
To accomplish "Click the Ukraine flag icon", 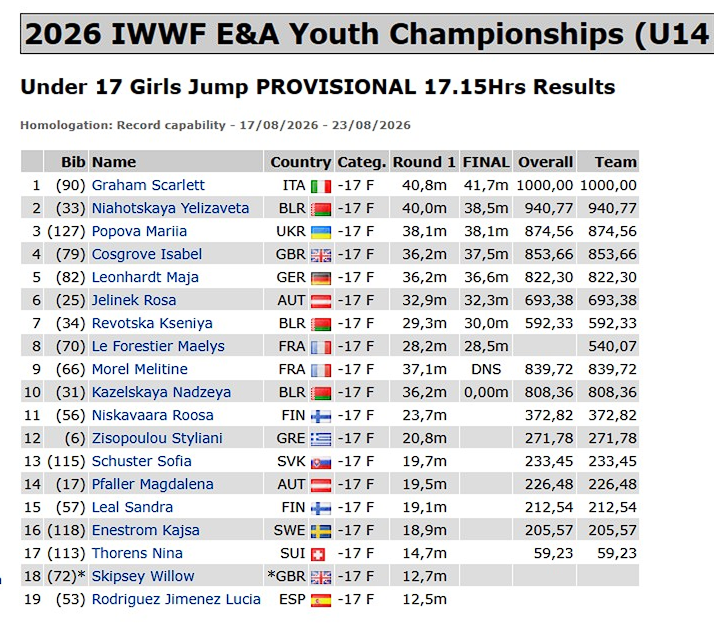I will 321,232.
